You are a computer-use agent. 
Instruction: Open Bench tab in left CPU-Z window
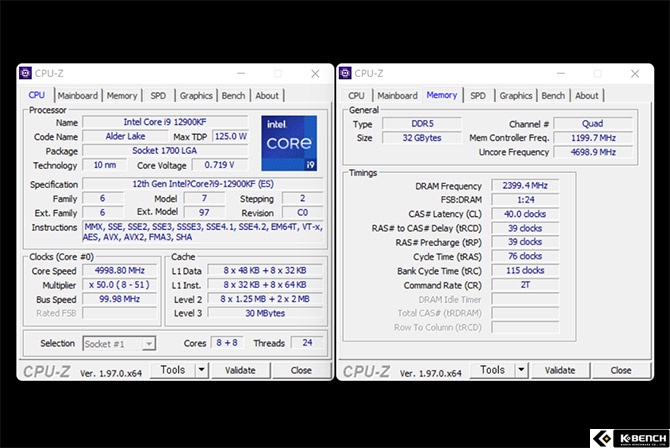[233, 95]
